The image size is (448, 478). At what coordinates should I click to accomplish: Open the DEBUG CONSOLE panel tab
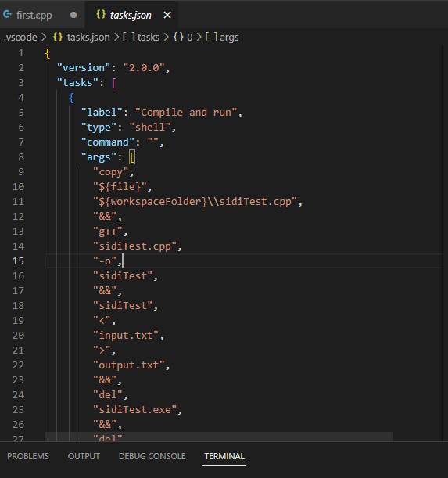pos(152,456)
